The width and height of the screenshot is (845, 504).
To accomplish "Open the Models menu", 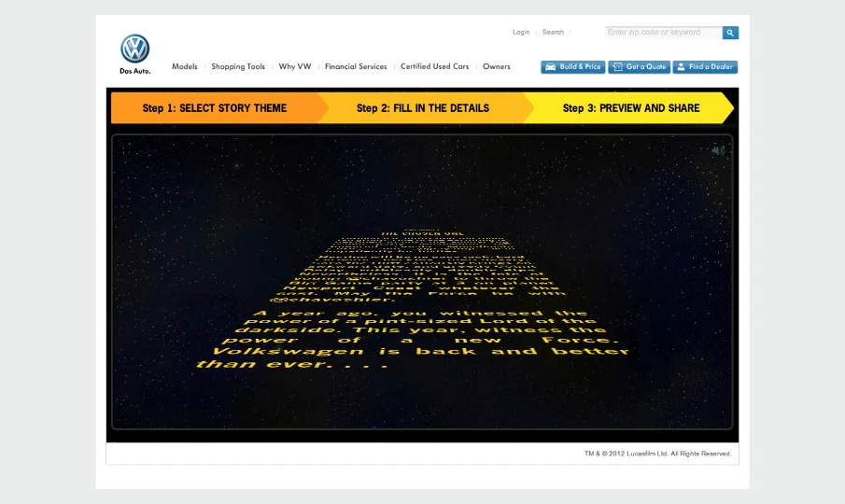I will coord(184,66).
